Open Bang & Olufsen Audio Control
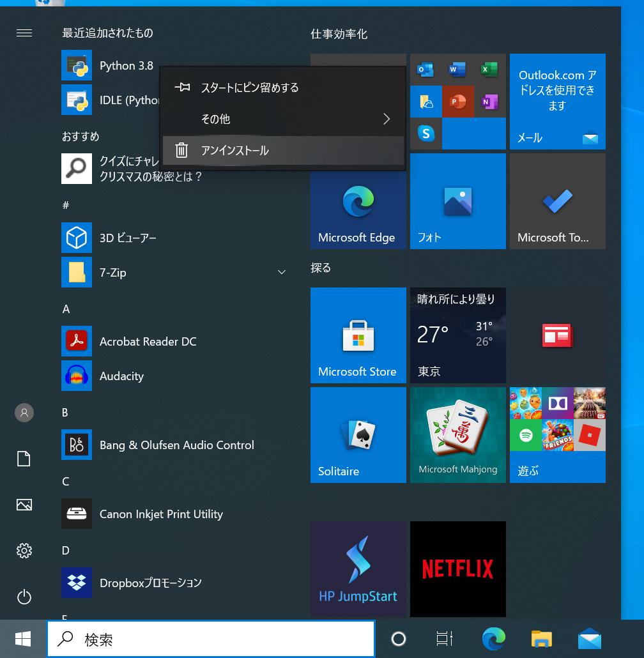This screenshot has width=644, height=658. coord(77,445)
